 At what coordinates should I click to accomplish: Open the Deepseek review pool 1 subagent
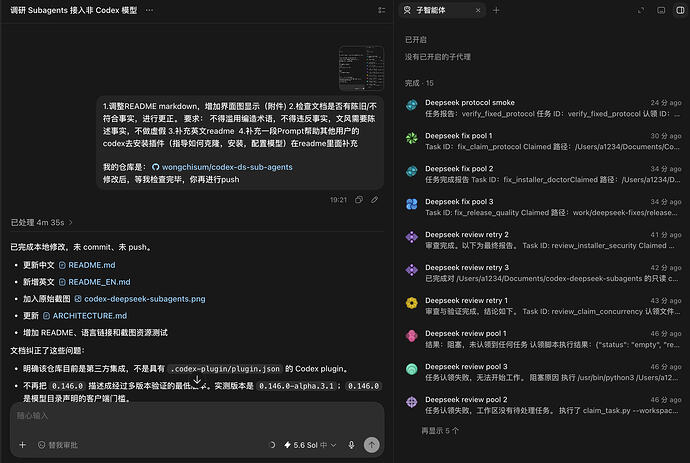pos(542,339)
